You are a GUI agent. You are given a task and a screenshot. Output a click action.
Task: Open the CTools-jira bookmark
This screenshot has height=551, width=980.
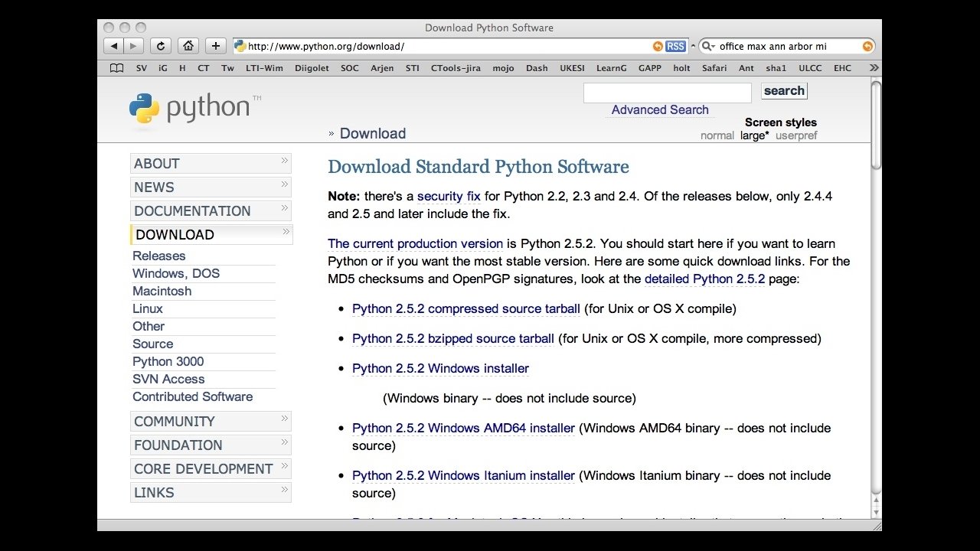coord(456,68)
